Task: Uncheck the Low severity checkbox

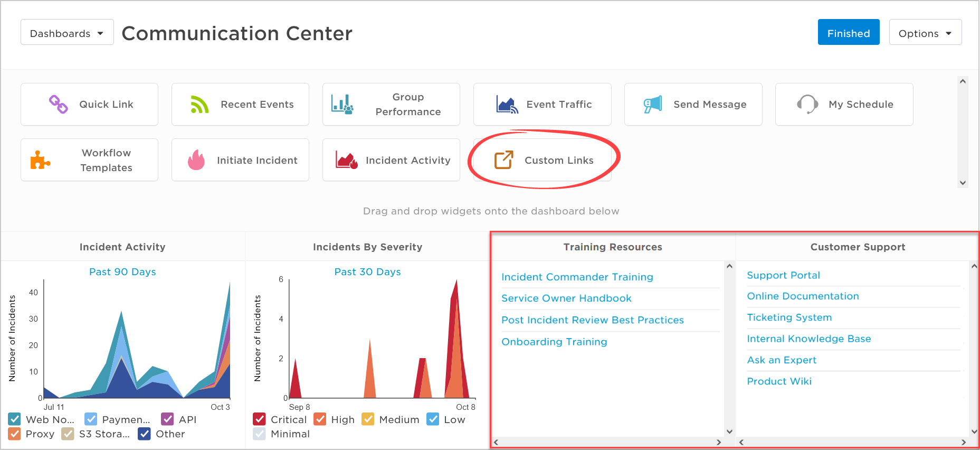Action: (x=433, y=419)
